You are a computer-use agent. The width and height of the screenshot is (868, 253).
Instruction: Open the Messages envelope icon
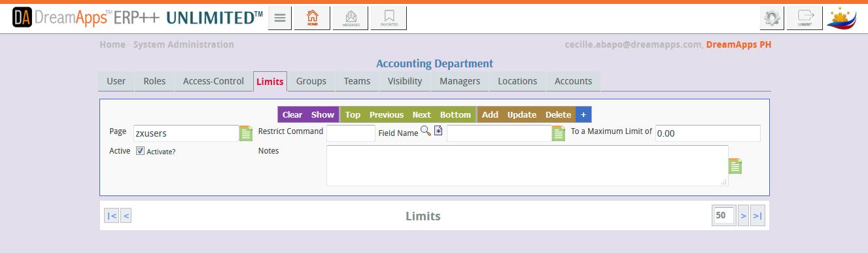pyautogui.click(x=351, y=18)
